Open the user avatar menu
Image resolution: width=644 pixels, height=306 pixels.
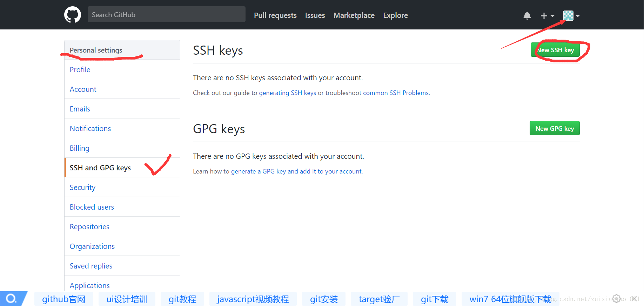[x=571, y=16]
